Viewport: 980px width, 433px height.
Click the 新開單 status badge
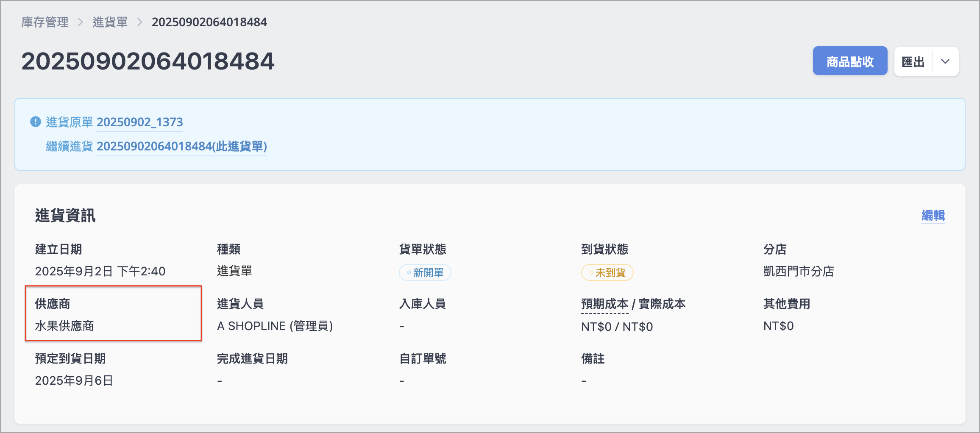click(x=425, y=272)
